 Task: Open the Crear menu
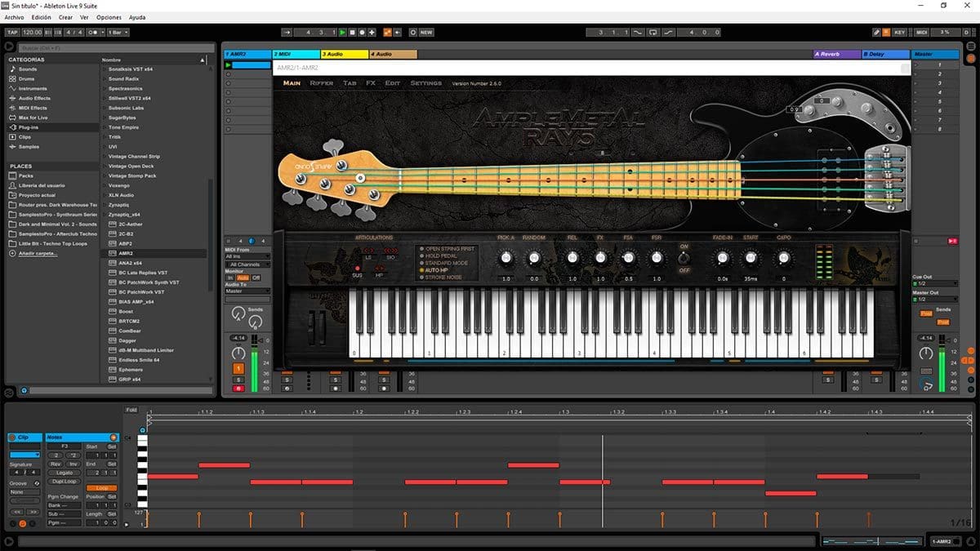click(x=66, y=17)
